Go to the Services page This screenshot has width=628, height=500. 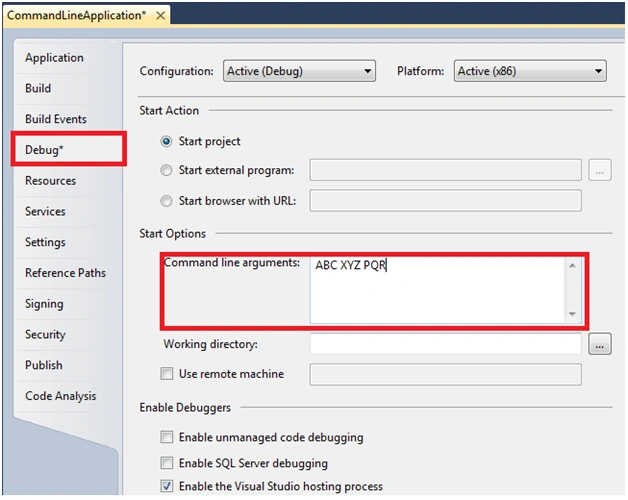pyautogui.click(x=45, y=211)
